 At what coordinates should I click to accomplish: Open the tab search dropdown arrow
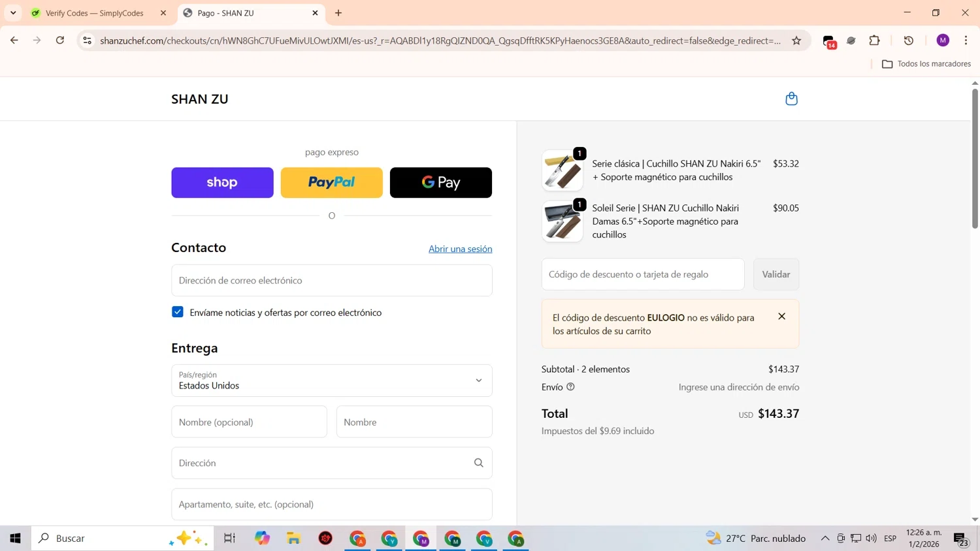[x=13, y=13]
